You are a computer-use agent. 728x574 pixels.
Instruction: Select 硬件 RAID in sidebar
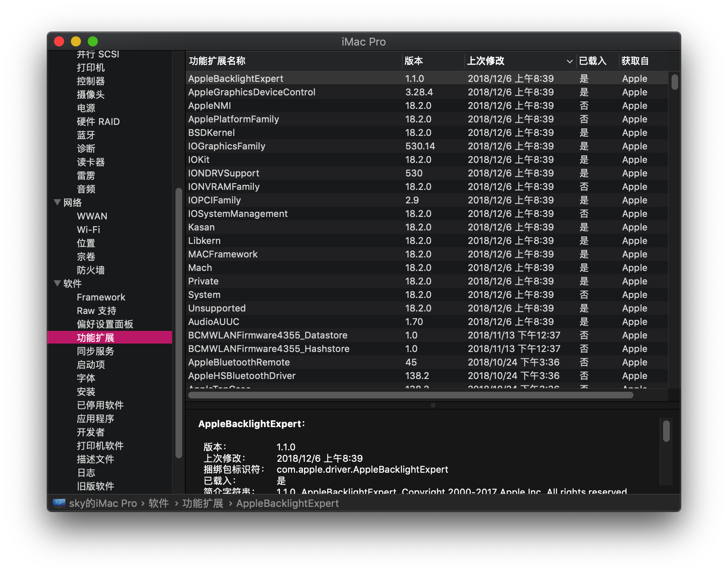point(98,122)
